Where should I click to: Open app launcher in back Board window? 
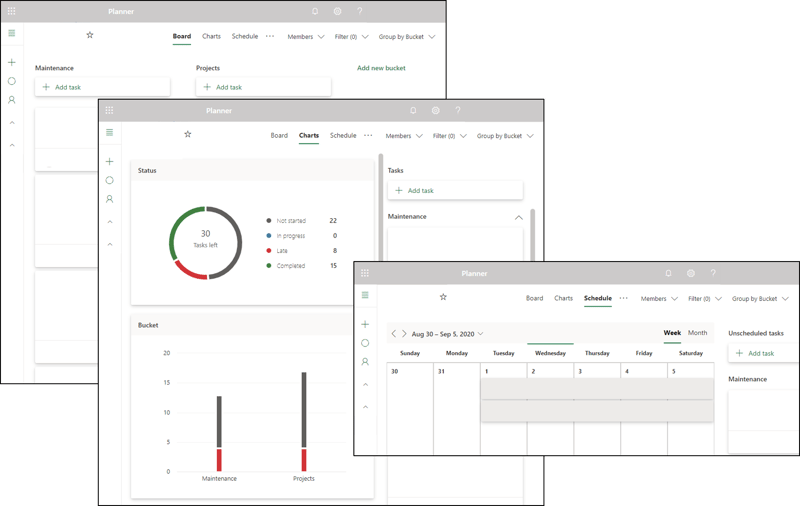click(x=11, y=11)
